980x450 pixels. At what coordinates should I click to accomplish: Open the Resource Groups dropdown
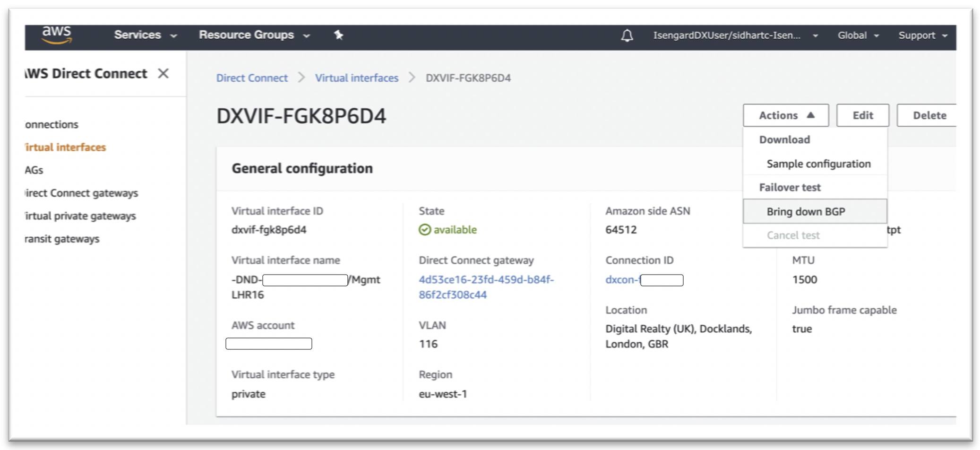(x=254, y=35)
